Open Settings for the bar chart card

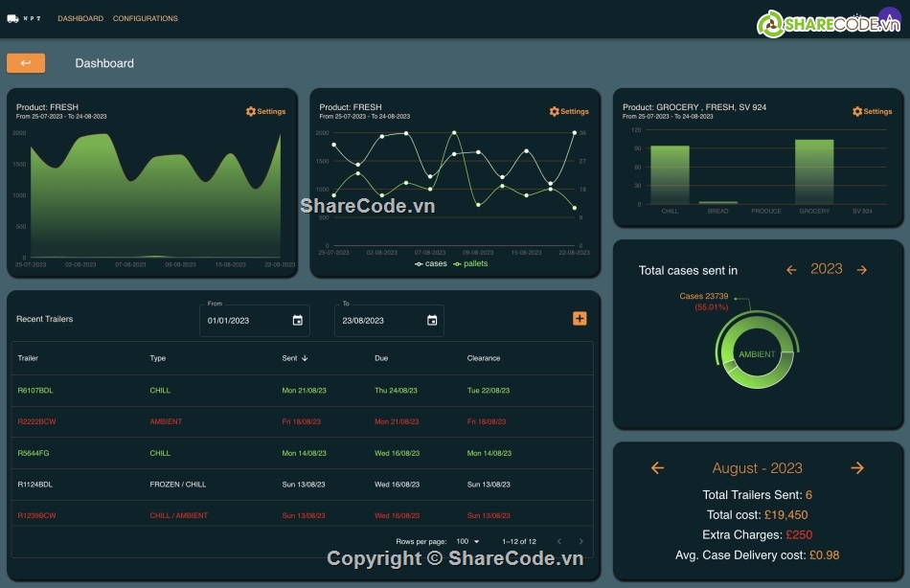tap(872, 111)
